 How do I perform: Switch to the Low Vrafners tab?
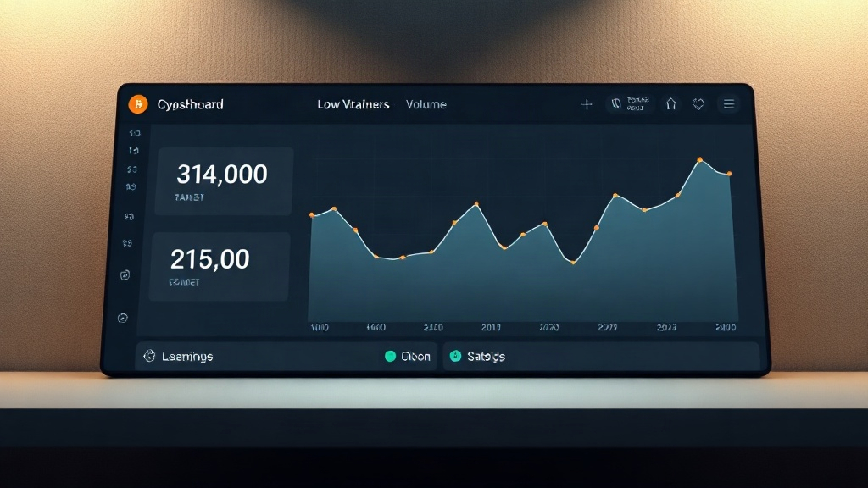click(x=353, y=104)
